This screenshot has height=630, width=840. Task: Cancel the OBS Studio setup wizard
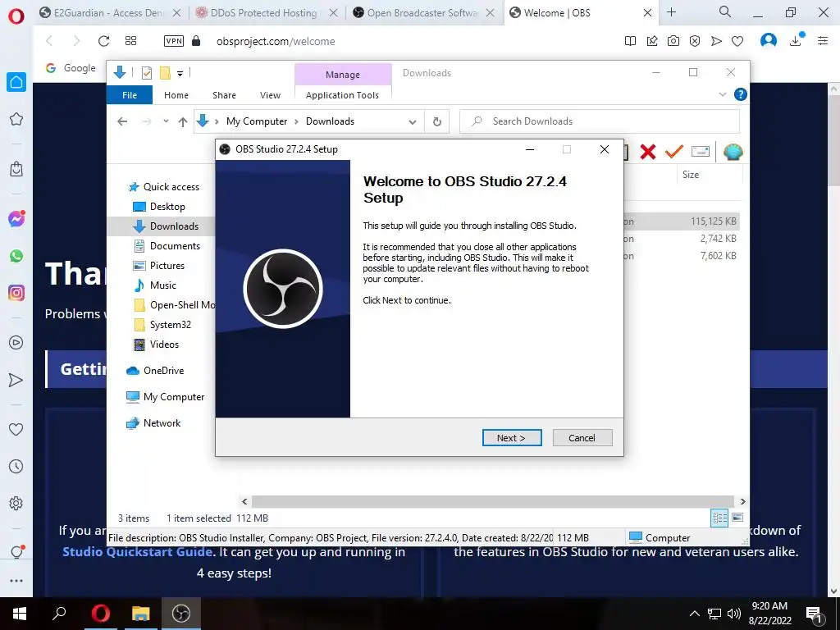(x=582, y=438)
